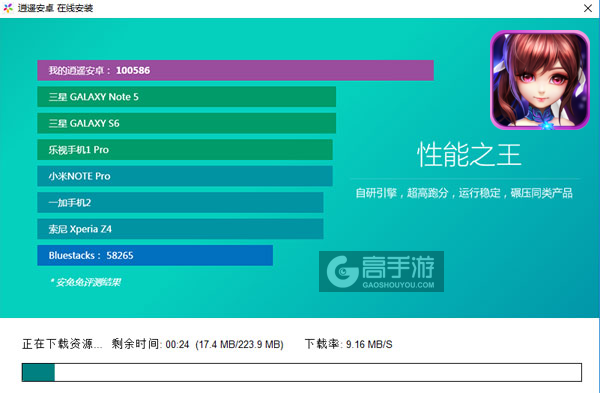Click the 性能之王 heading

tap(469, 155)
